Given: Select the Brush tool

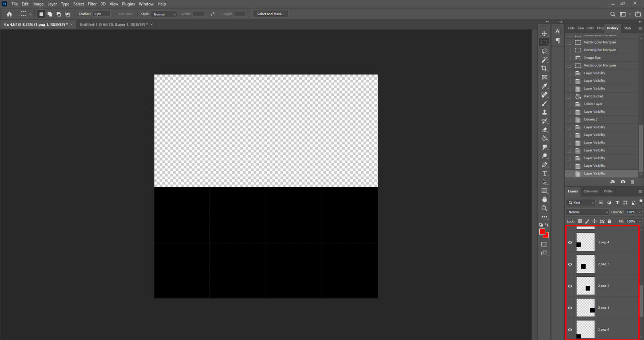Looking at the screenshot, I should coord(544,104).
